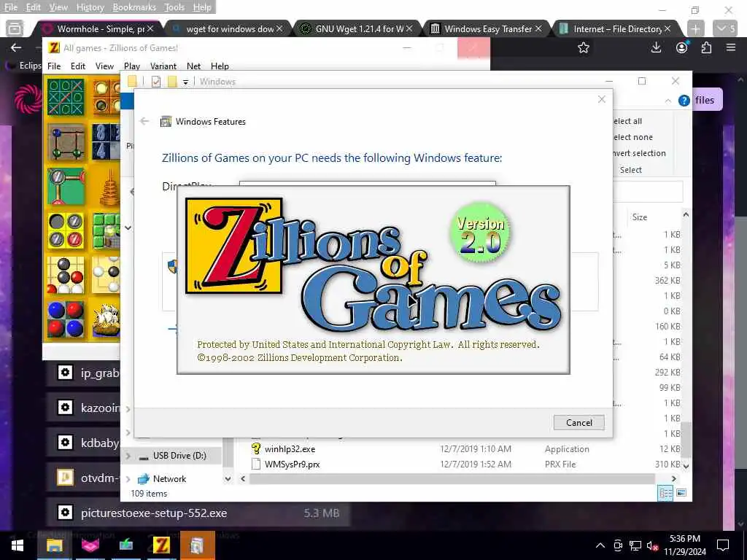The height and width of the screenshot is (560, 747).
Task: Open the Net menu in Zillions
Action: [x=193, y=66]
